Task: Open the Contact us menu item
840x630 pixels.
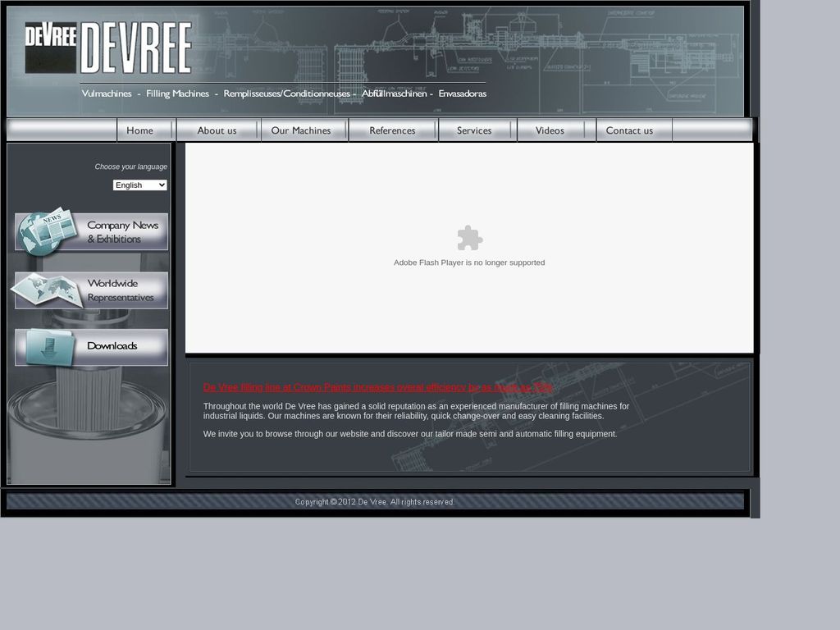Action: (629, 130)
